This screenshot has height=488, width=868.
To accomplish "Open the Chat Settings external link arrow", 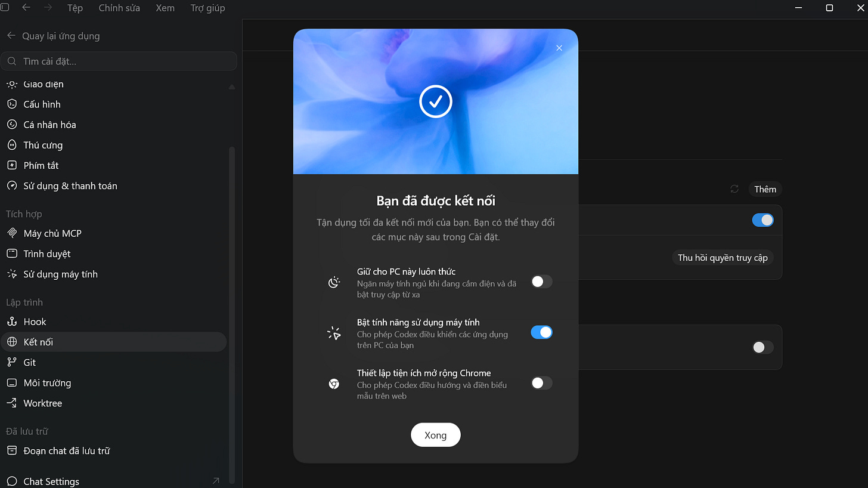I will pyautogui.click(x=216, y=481).
